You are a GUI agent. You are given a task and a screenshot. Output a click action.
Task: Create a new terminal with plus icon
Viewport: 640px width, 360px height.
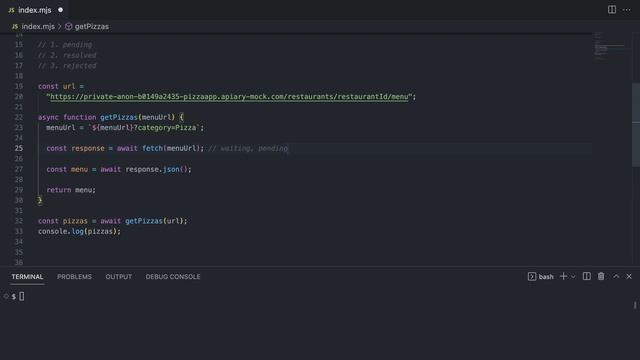pyautogui.click(x=563, y=276)
